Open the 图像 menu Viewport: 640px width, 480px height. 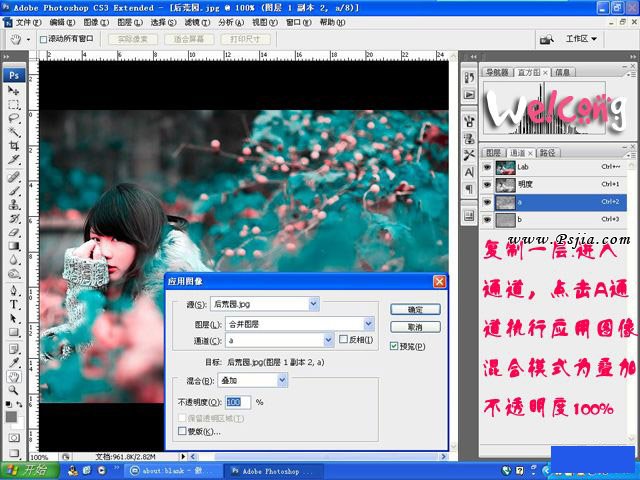point(96,22)
